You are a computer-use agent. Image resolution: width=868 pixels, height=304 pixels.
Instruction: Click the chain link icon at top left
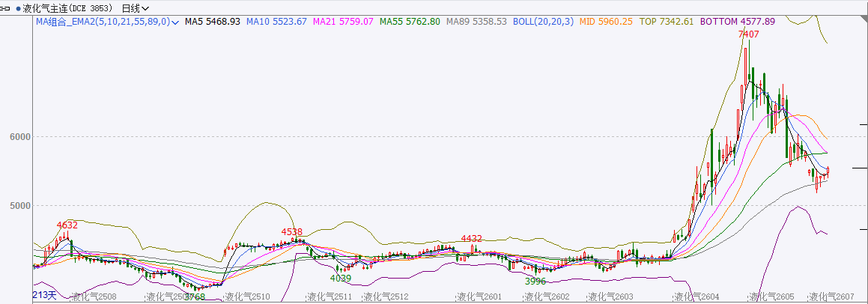click(x=5, y=8)
